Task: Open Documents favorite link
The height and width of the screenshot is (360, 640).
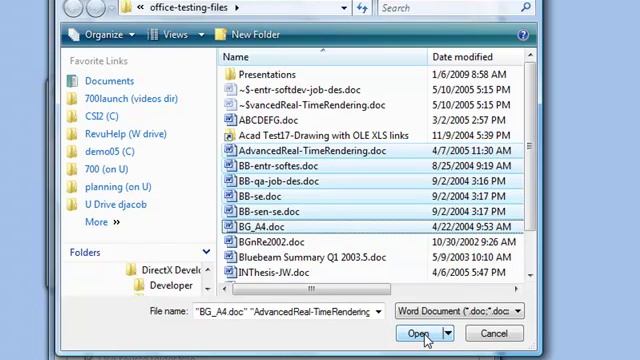Action: (x=109, y=81)
